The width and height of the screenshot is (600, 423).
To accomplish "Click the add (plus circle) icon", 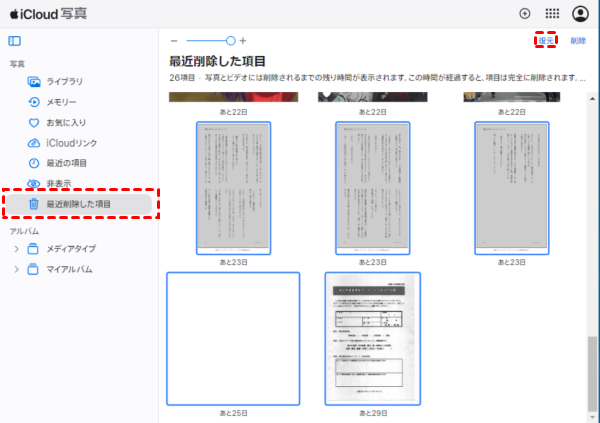I will (x=525, y=14).
